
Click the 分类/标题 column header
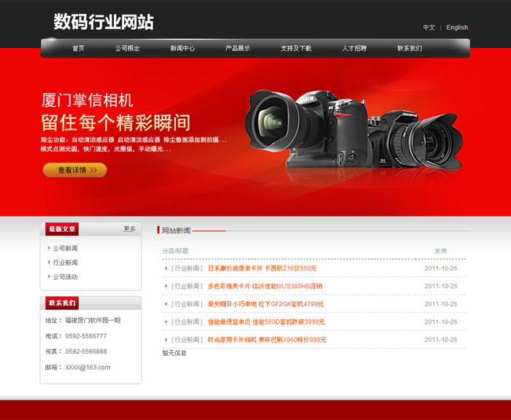[x=175, y=251]
